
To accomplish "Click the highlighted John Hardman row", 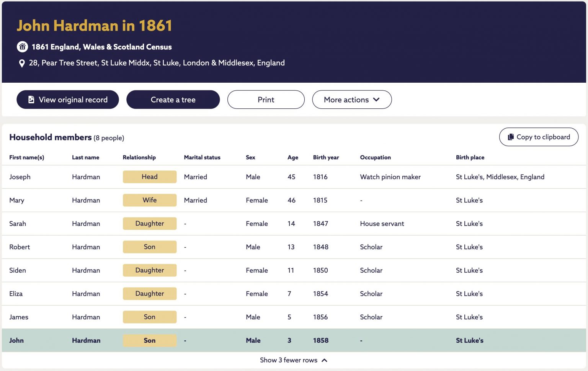I will click(x=294, y=340).
